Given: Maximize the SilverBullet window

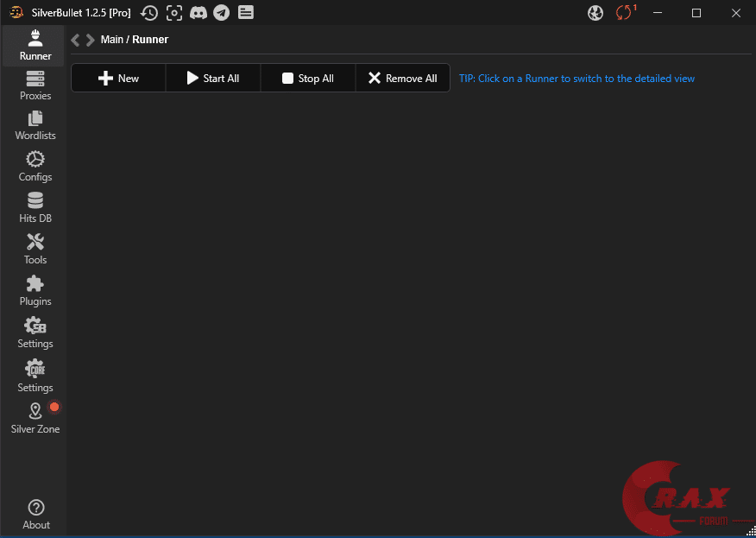Looking at the screenshot, I should coord(696,13).
